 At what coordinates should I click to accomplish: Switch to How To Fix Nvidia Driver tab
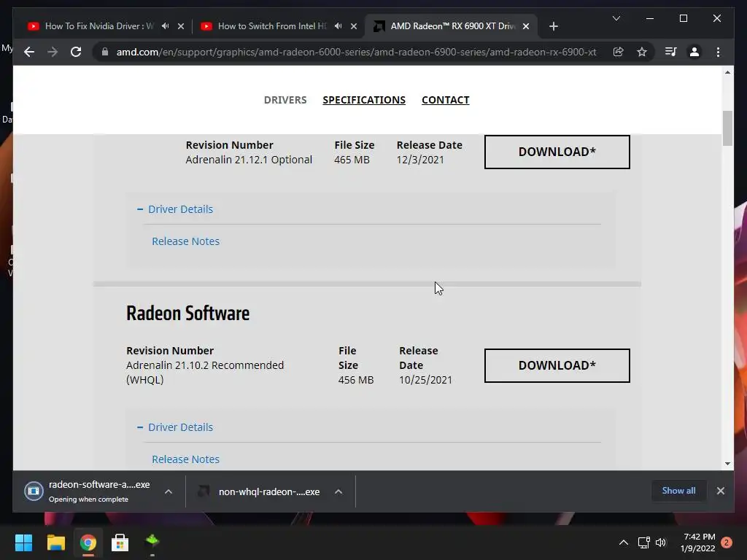(100, 26)
